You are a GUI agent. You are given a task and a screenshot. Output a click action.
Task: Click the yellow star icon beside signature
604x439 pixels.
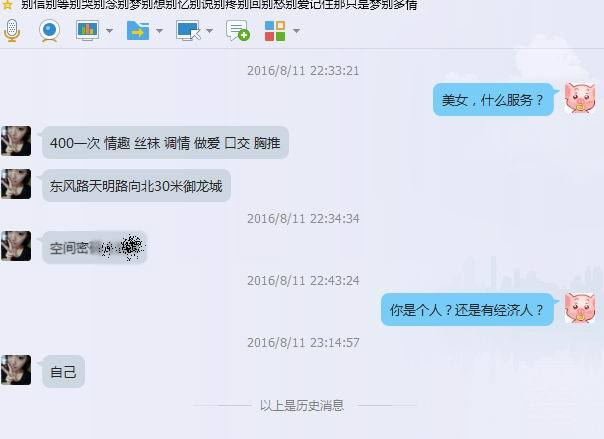tap(7, 5)
